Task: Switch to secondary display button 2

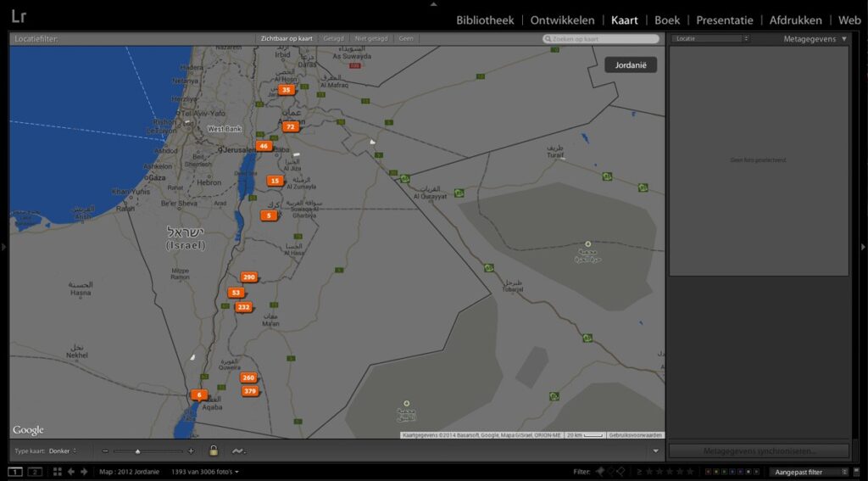Action: coord(35,471)
